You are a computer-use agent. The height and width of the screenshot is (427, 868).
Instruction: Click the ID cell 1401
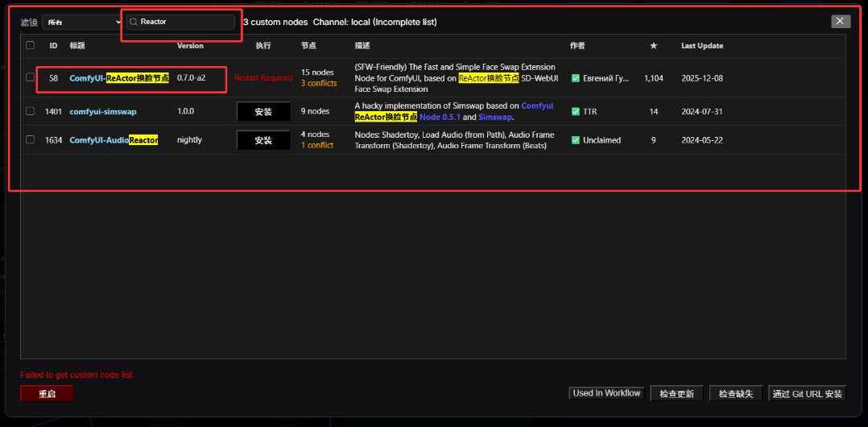[x=53, y=111]
